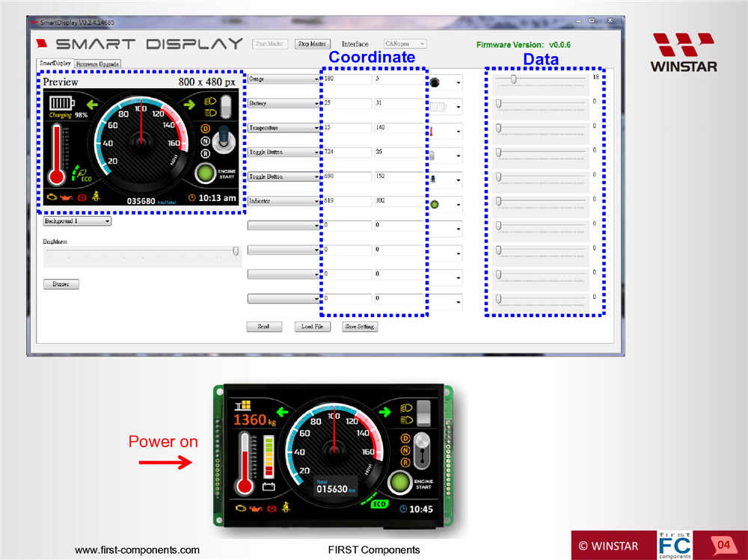Click the Temperature row field containing 140
This screenshot has width=748, height=560.
(x=399, y=128)
